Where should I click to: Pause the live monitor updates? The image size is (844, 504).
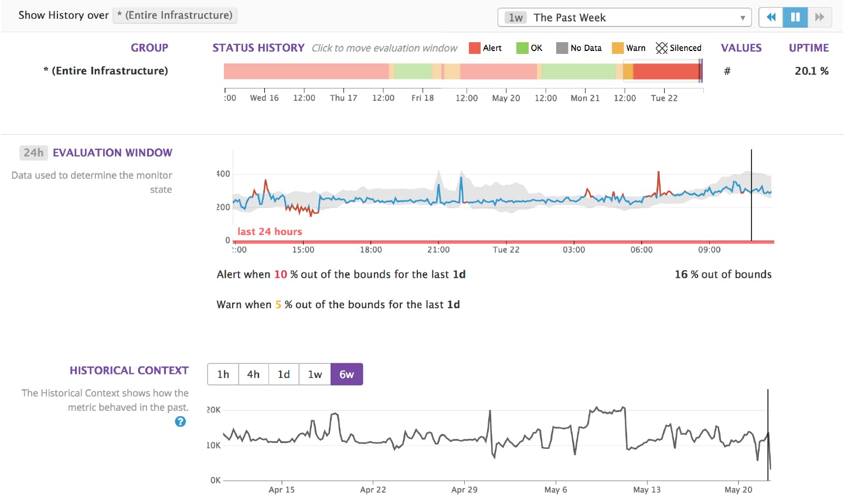pyautogui.click(x=795, y=17)
